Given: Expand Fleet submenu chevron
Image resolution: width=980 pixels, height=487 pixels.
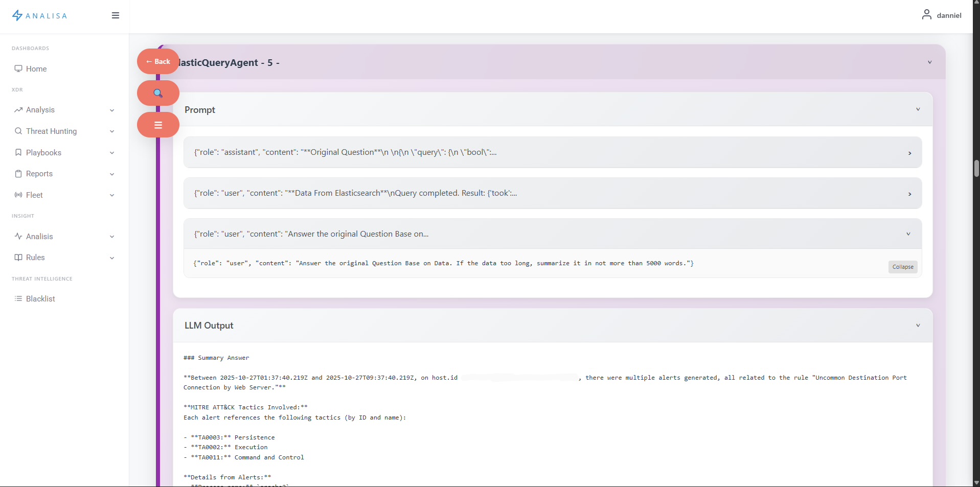Looking at the screenshot, I should tap(112, 195).
